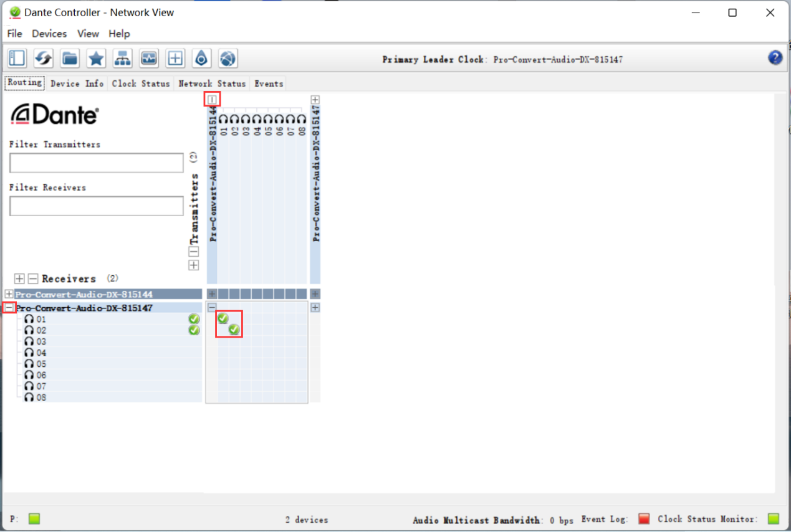Image resolution: width=791 pixels, height=532 pixels.
Task: Click the Filter Receivers input field
Action: point(97,206)
